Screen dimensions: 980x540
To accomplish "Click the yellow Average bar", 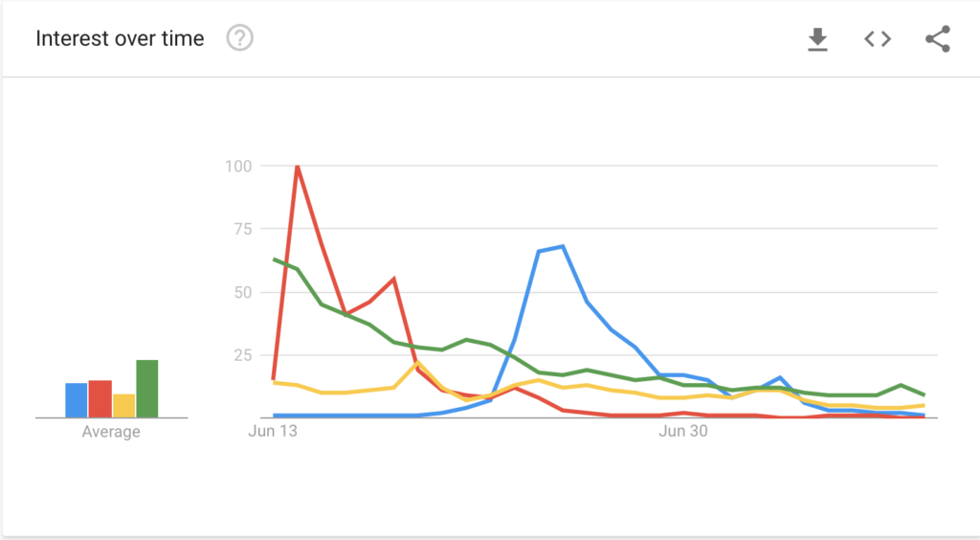I will point(124,406).
